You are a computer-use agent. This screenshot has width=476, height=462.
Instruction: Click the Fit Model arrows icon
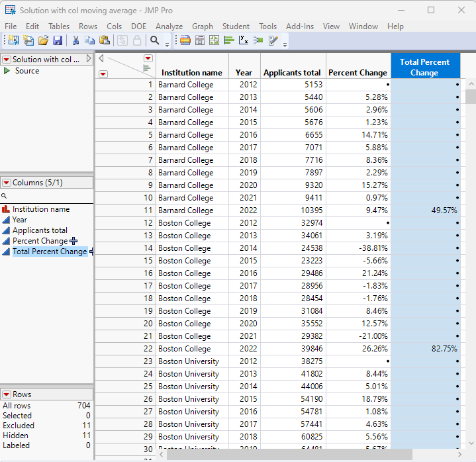point(258,40)
